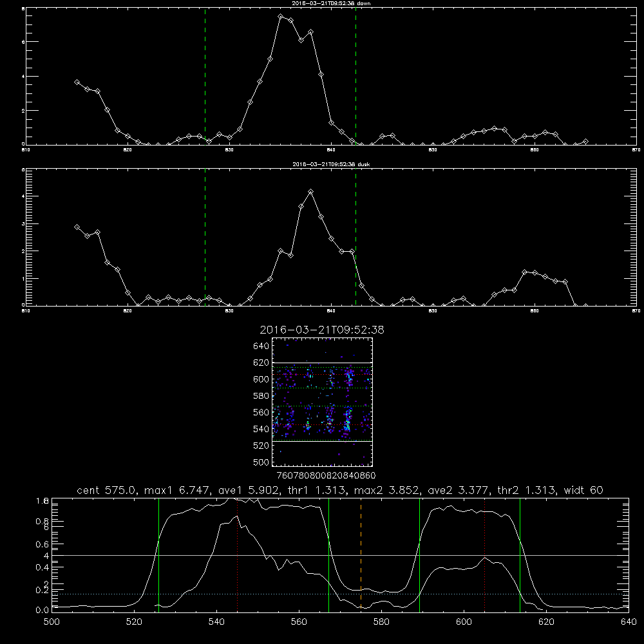Click the '540' label on the bottom plot x-axis
Image resolution: width=644 pixels, height=644 pixels.
(216, 622)
